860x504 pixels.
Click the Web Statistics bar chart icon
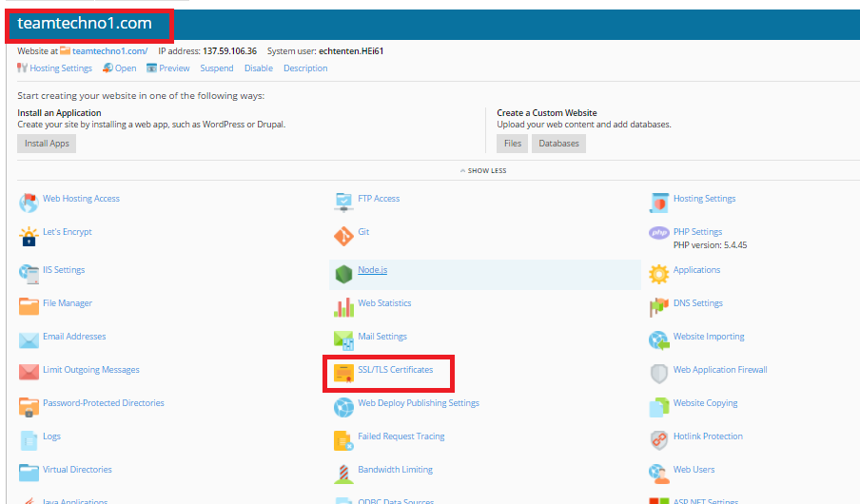click(343, 307)
